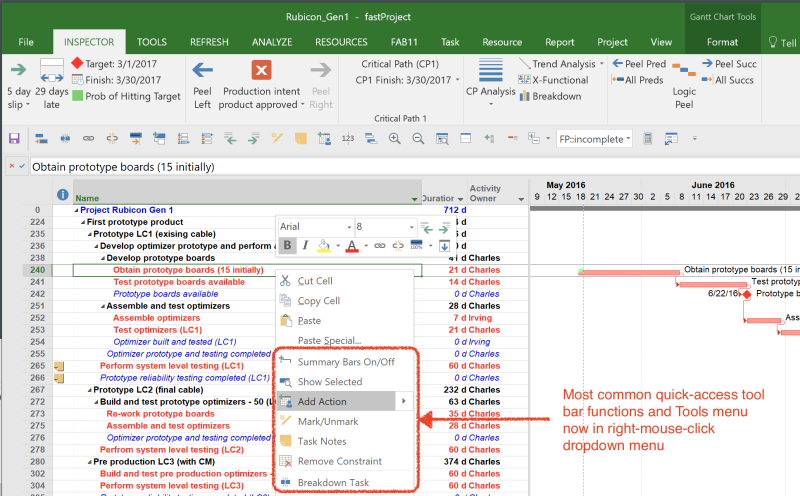800x496 pixels.
Task: Click the indent green right arrow toolbar icon
Action: point(254,138)
